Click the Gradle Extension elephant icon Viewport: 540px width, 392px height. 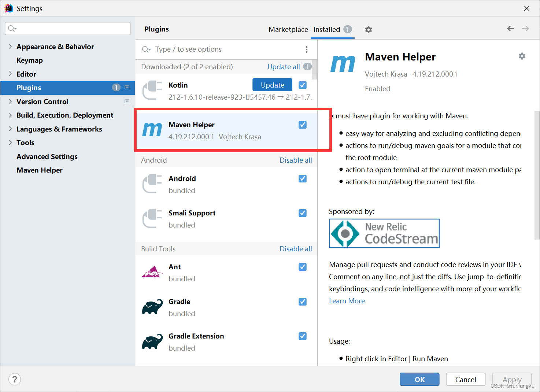click(x=152, y=341)
